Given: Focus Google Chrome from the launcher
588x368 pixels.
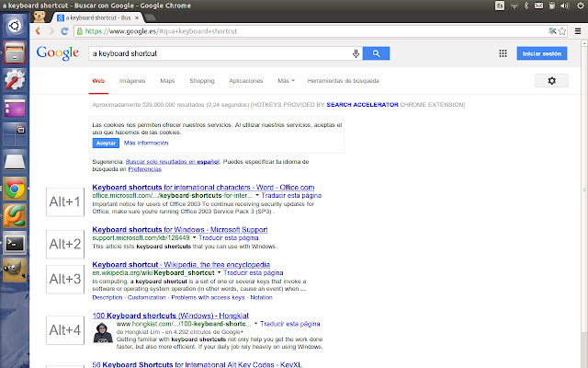Looking at the screenshot, I should (x=15, y=189).
